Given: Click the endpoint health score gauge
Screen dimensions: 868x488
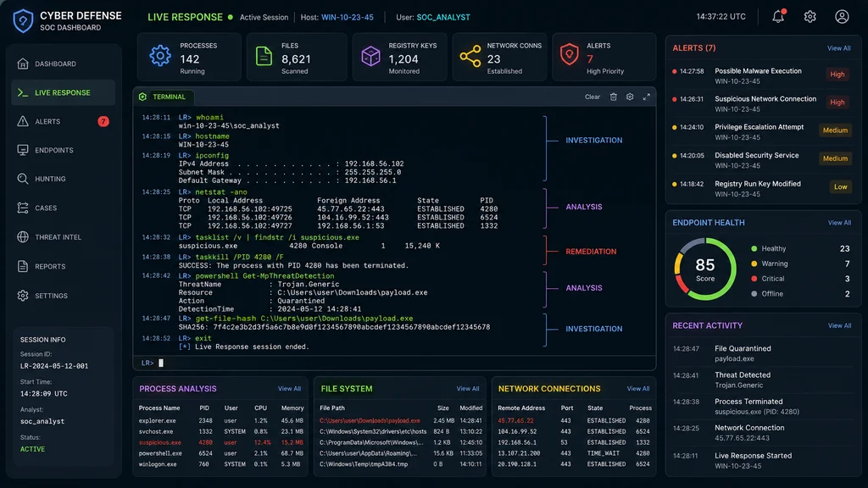Looking at the screenshot, I should (704, 269).
